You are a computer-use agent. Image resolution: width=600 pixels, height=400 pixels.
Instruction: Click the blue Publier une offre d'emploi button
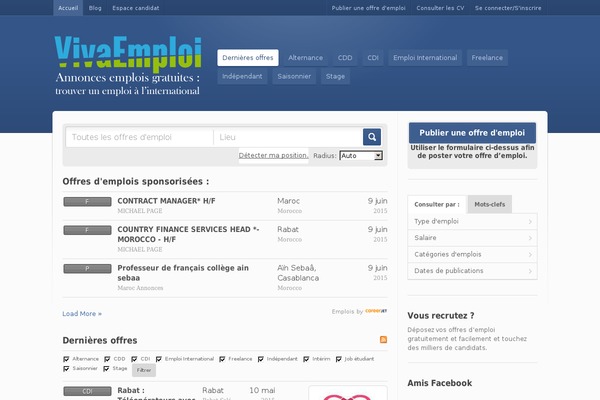(472, 133)
